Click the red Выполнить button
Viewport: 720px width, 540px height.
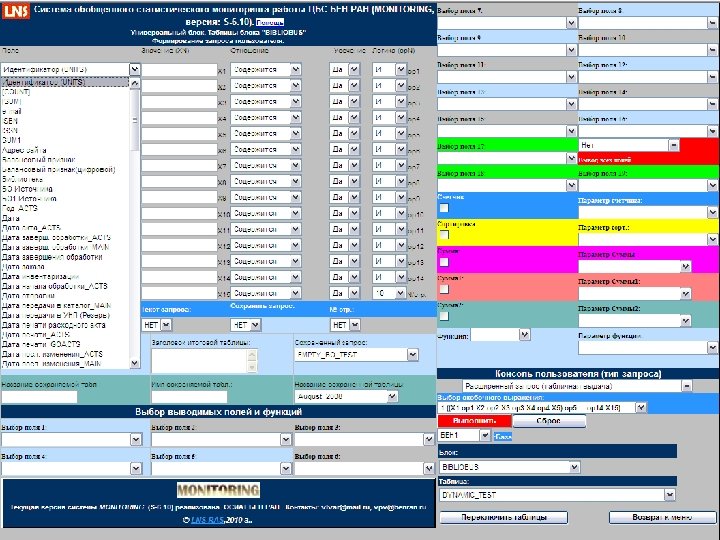click(x=474, y=421)
